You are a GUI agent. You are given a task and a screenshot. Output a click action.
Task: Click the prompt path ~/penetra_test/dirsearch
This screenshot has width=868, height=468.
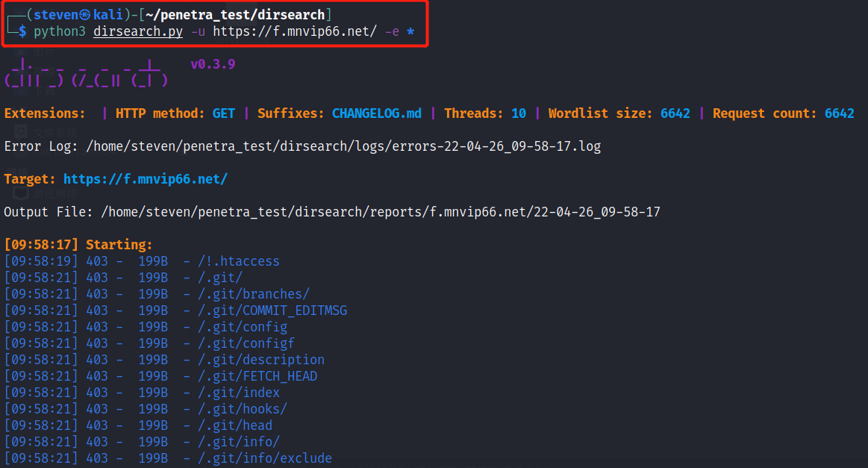coord(235,15)
